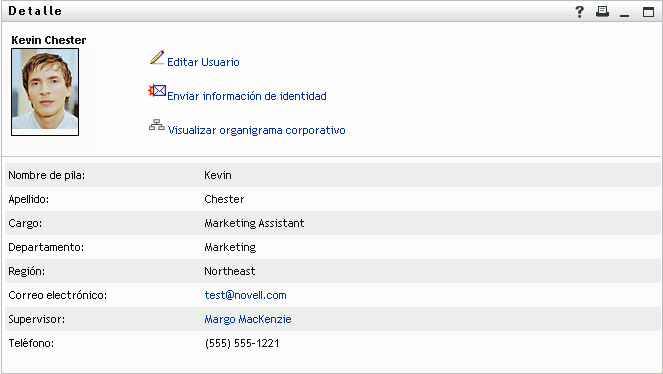Click the envelope send identity icon
663x374 pixels.
(157, 90)
